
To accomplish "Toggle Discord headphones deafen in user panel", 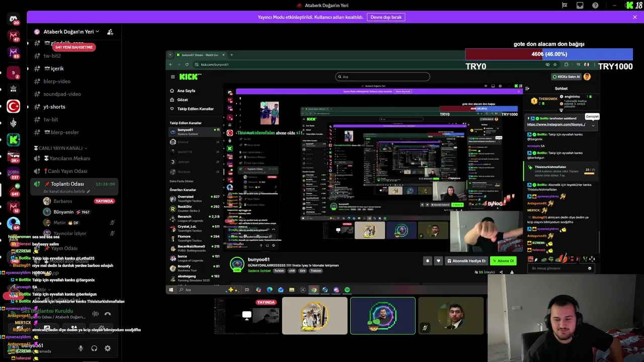I will point(94,348).
